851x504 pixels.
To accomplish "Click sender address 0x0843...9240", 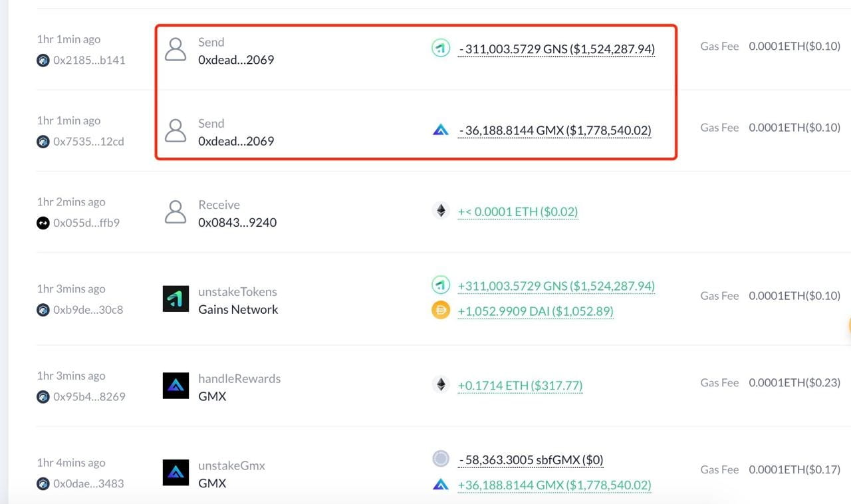I will pos(237,223).
